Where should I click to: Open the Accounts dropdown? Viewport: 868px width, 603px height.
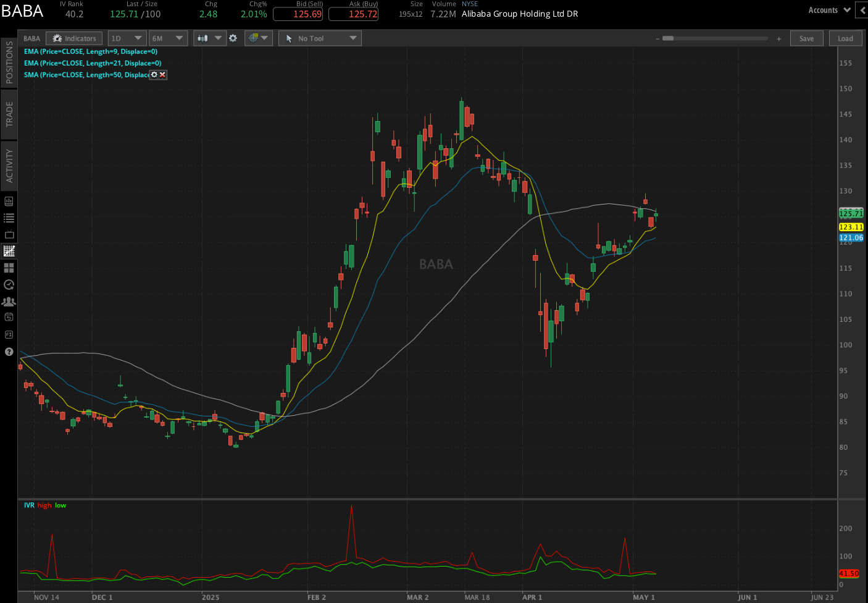pyautogui.click(x=829, y=10)
